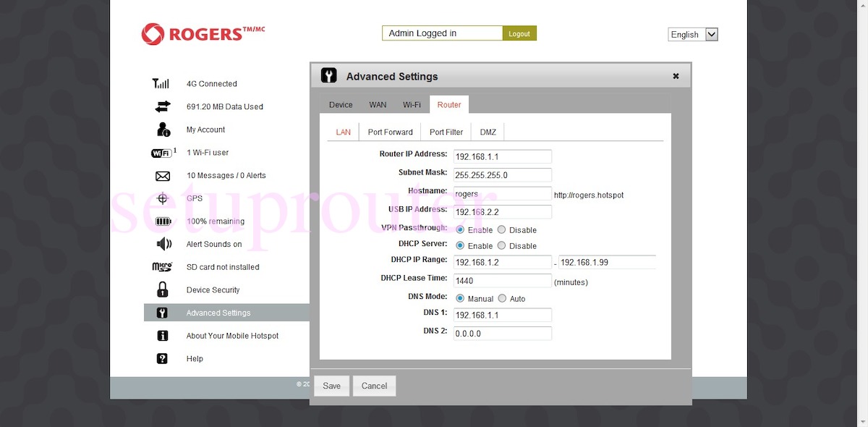Click the 4G signal strength icon
The height and width of the screenshot is (427, 868).
pyautogui.click(x=161, y=84)
